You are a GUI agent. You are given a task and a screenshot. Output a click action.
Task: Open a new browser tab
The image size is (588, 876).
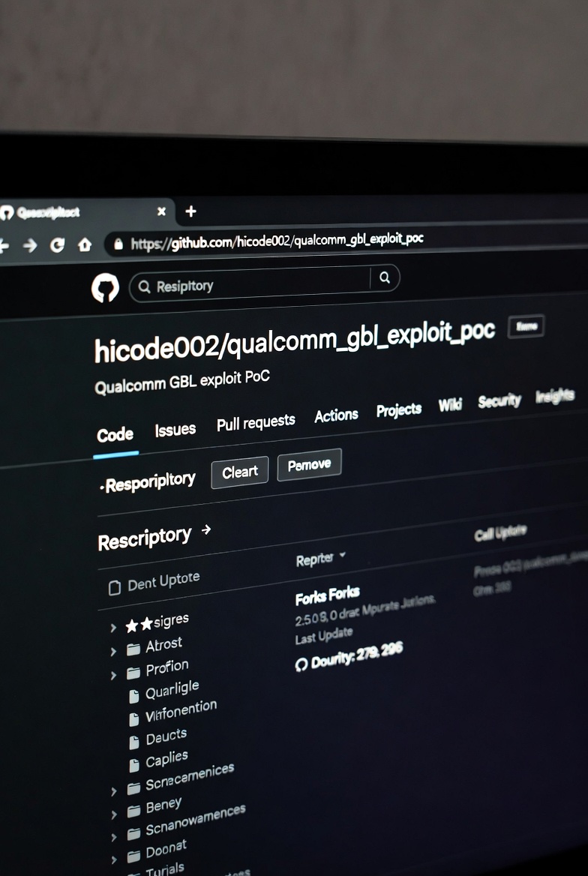click(x=190, y=211)
